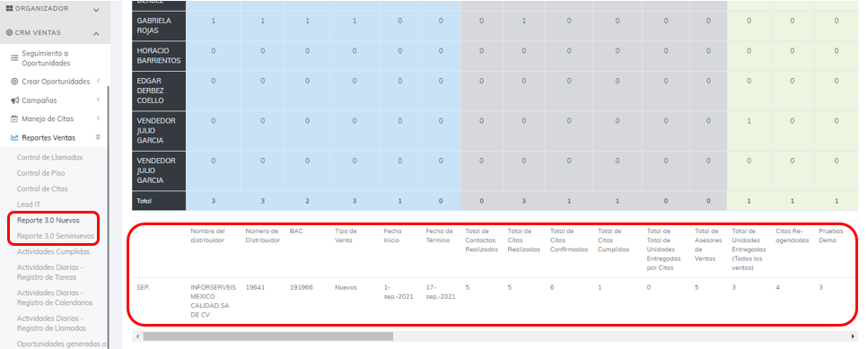Click end date 17-sep.-2021 cell
The height and width of the screenshot is (349, 868).
click(441, 292)
